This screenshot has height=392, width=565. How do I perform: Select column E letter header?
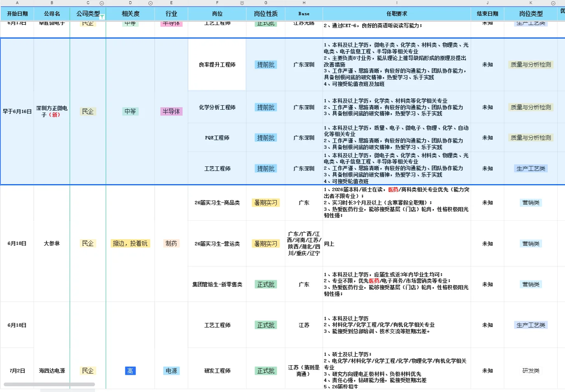[171, 3]
